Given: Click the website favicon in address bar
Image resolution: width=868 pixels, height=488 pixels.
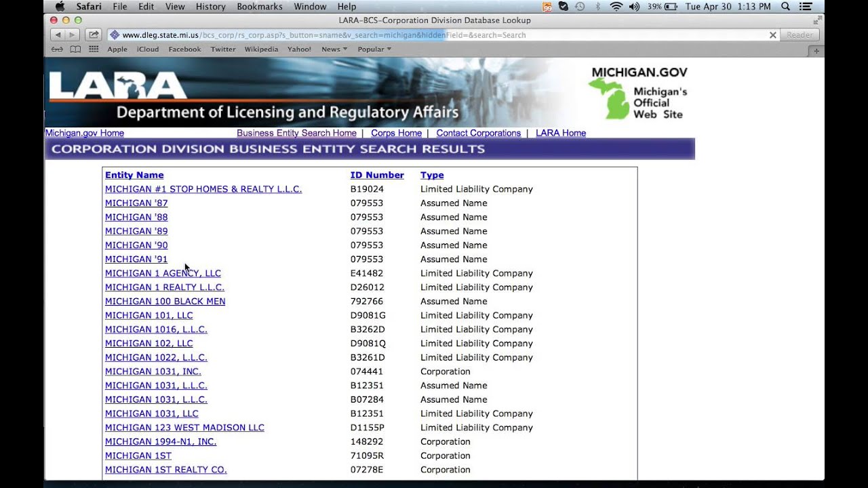Looking at the screenshot, I should pos(115,35).
